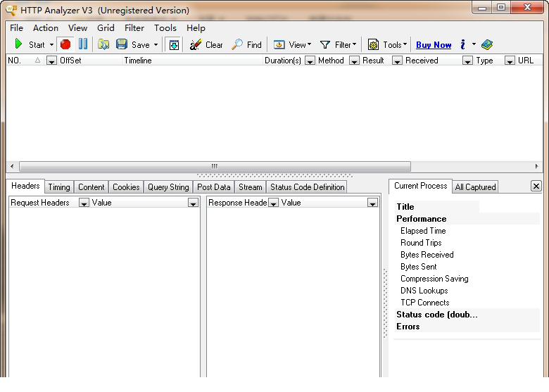Pause capture using the blue pause icon
This screenshot has height=392, width=549.
(x=83, y=44)
